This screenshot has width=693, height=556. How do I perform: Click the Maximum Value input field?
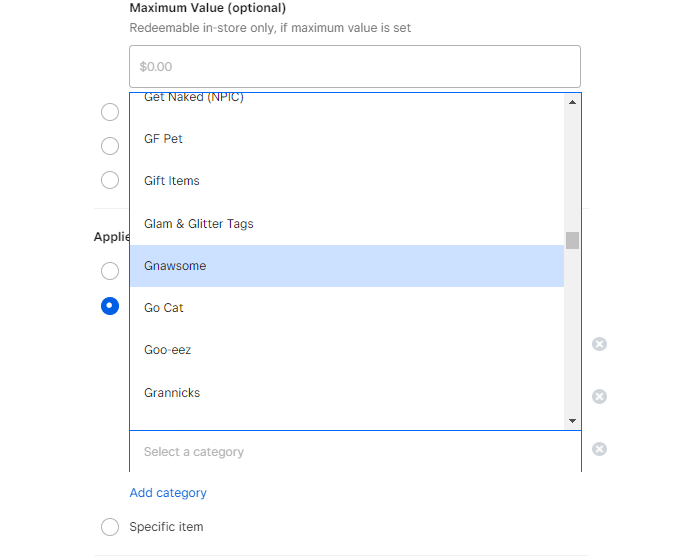(x=354, y=67)
